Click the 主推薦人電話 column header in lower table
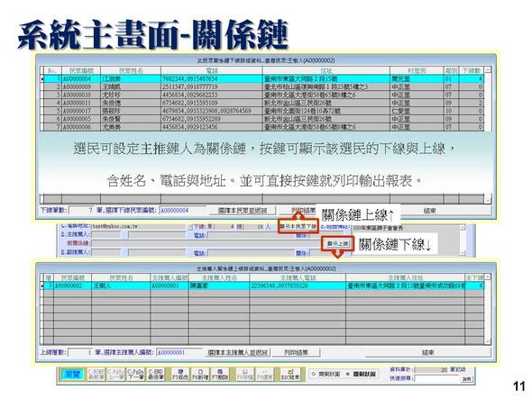The image size is (532, 399). coord(298,277)
